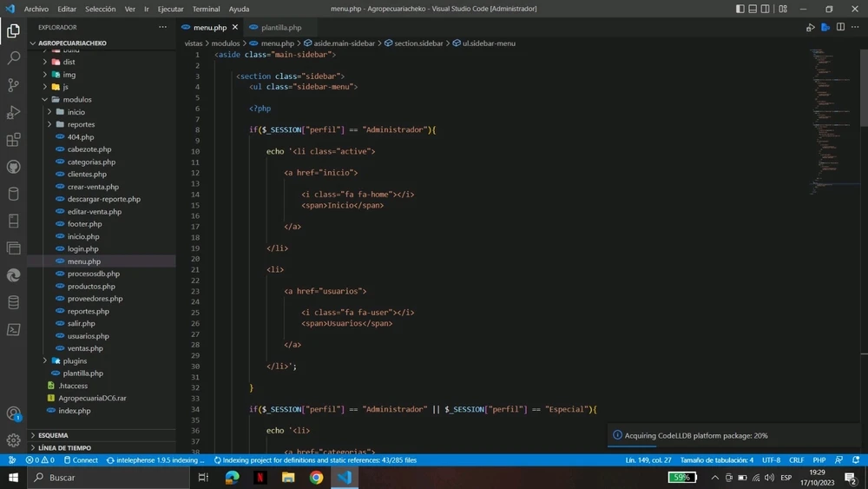Open the Manage settings gear
This screenshot has width=868, height=489.
(13, 440)
